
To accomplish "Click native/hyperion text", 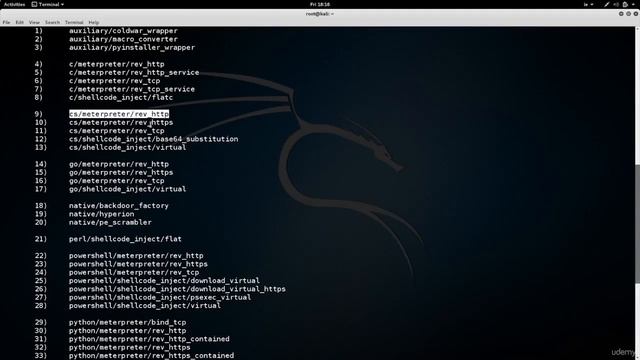I will pos(101,214).
